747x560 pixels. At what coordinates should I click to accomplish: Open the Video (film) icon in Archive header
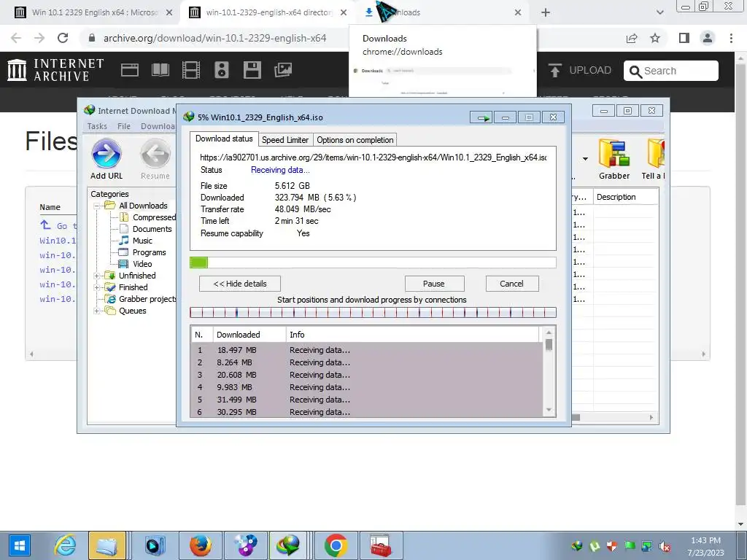191,70
